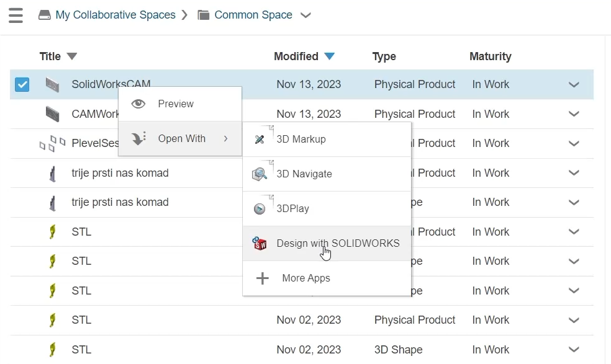Viewport: 611px width, 364px height.
Task: Click the 3DPlay app icon
Action: point(260,209)
